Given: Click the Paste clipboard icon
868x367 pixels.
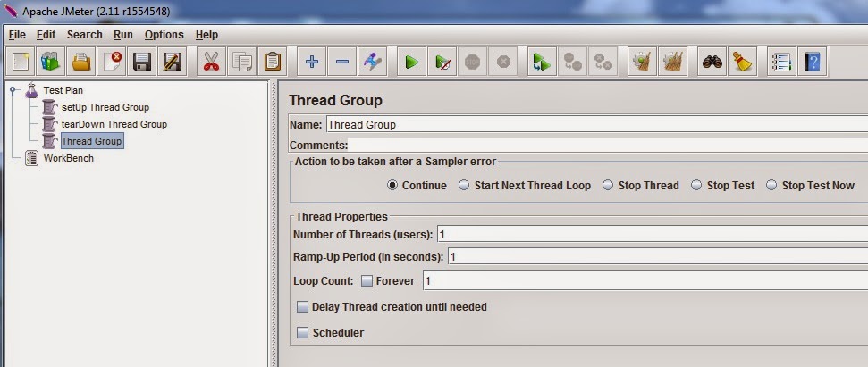Looking at the screenshot, I should (273, 62).
